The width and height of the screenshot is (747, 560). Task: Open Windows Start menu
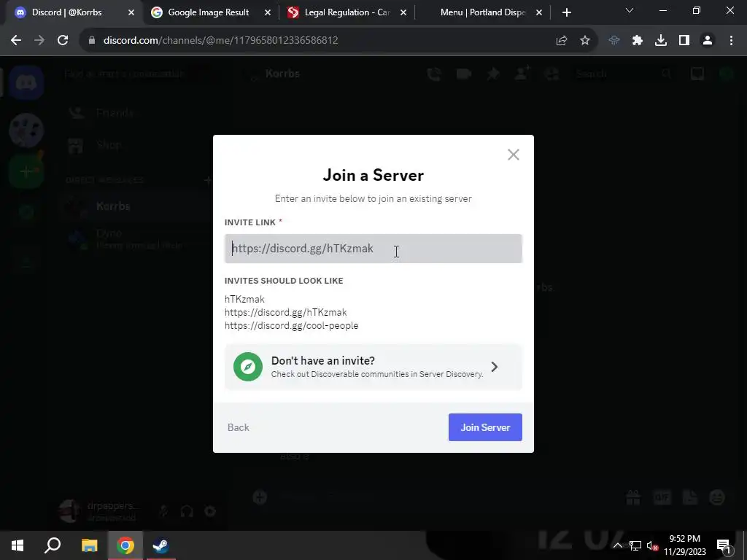(x=18, y=545)
